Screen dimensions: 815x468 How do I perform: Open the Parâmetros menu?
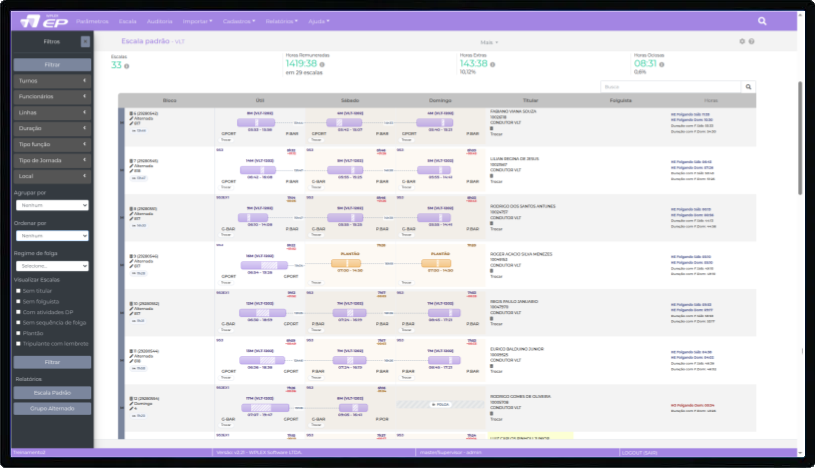point(92,21)
